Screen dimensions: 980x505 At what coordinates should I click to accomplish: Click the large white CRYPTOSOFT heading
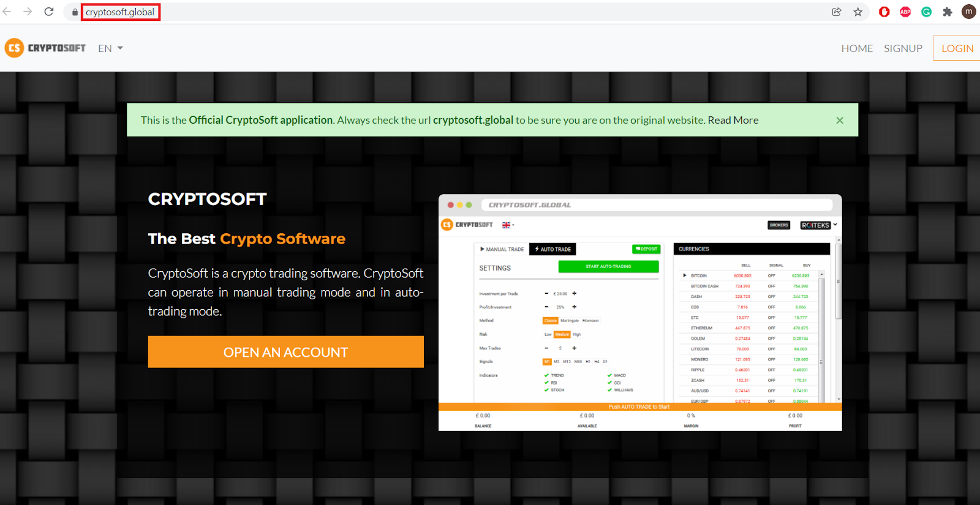(x=207, y=199)
